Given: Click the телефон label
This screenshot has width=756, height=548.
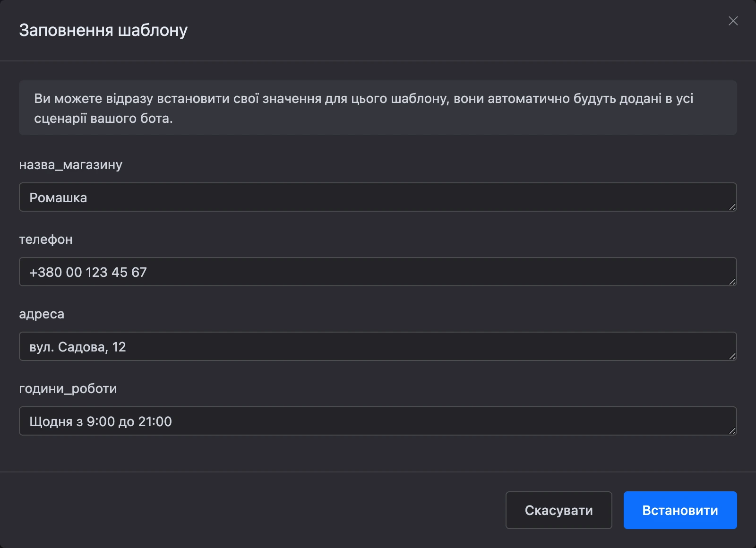Looking at the screenshot, I should 46,240.
